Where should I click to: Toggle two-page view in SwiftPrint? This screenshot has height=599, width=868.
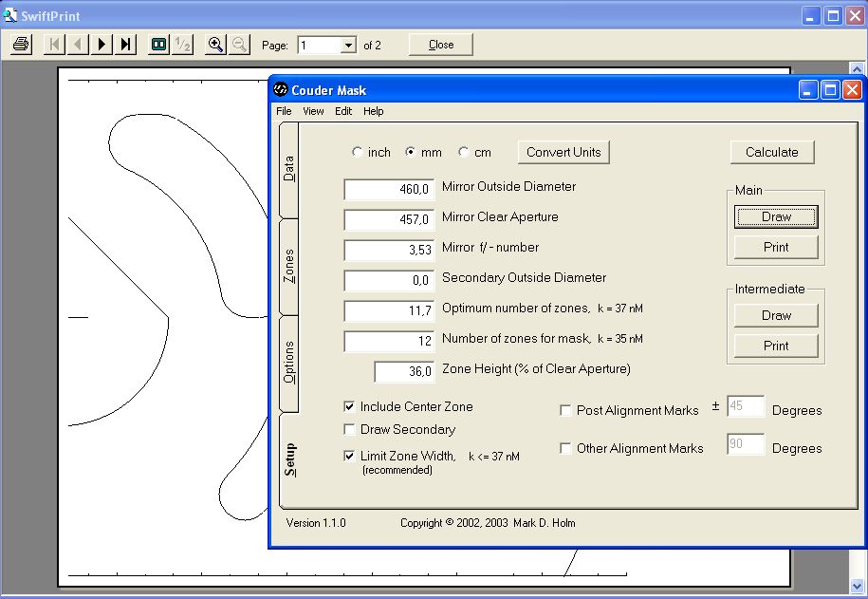[x=158, y=45]
